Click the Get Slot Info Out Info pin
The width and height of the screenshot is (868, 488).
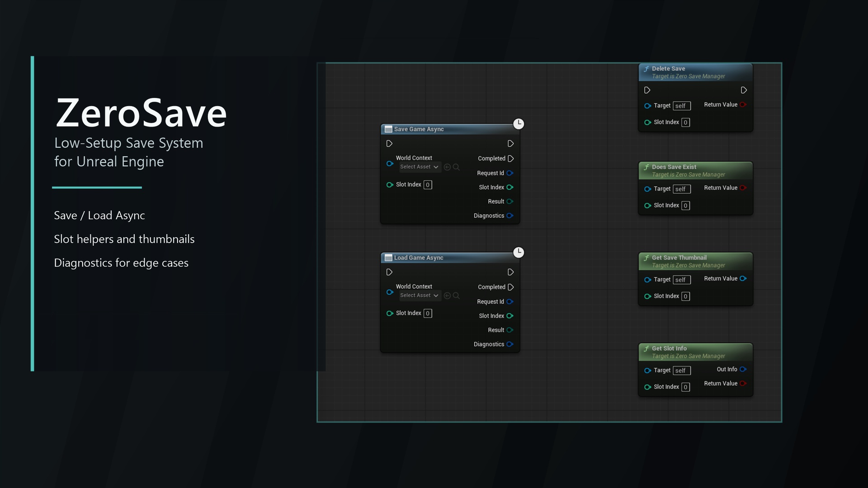click(x=743, y=370)
